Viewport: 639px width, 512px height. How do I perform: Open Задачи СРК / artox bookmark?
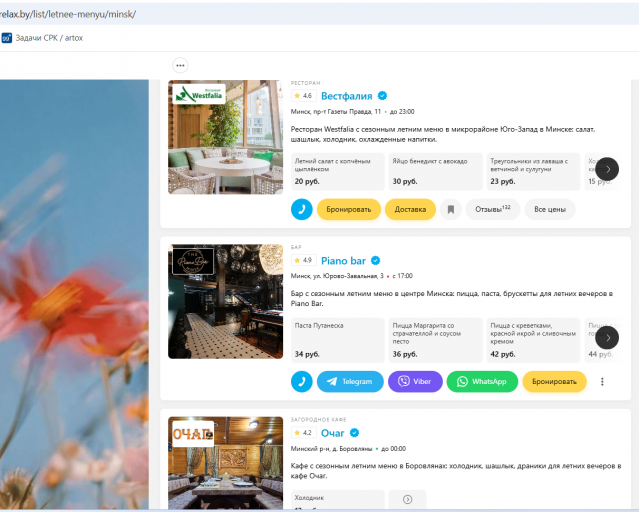click(42, 38)
